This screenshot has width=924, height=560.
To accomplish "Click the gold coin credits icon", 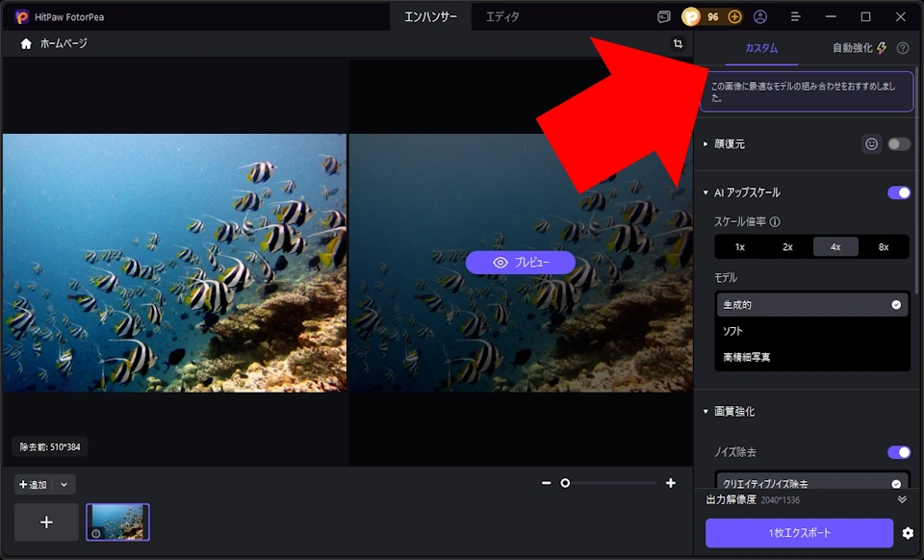I will pyautogui.click(x=691, y=16).
